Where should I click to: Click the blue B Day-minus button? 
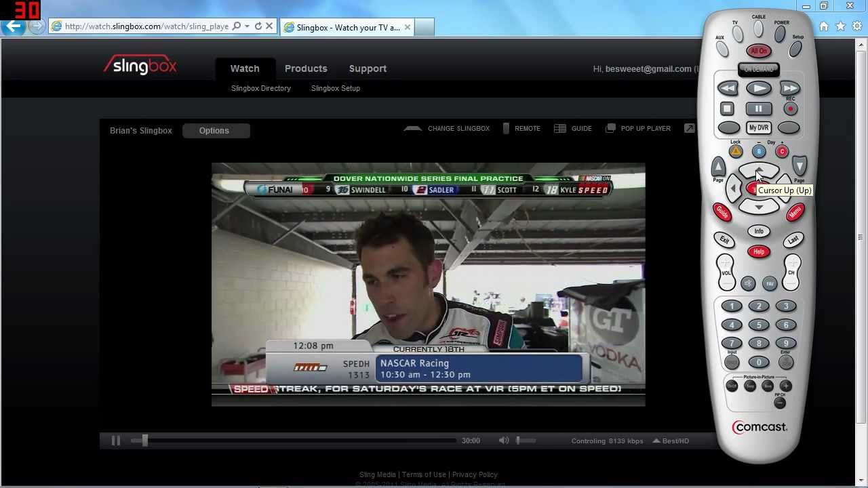(x=759, y=151)
